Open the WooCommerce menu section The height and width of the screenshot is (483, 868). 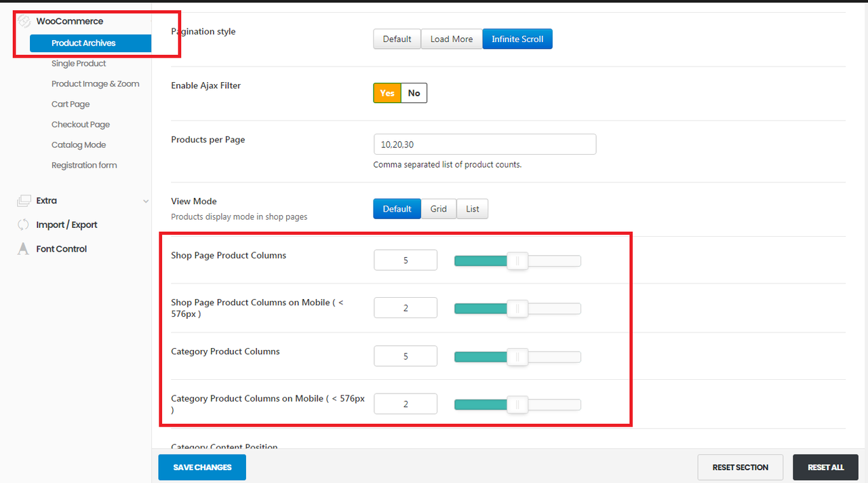click(x=70, y=21)
